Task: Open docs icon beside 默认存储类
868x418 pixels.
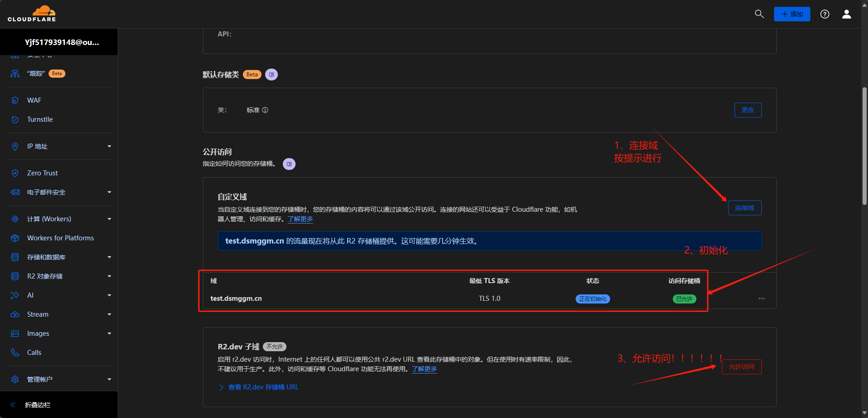Action: (271, 75)
